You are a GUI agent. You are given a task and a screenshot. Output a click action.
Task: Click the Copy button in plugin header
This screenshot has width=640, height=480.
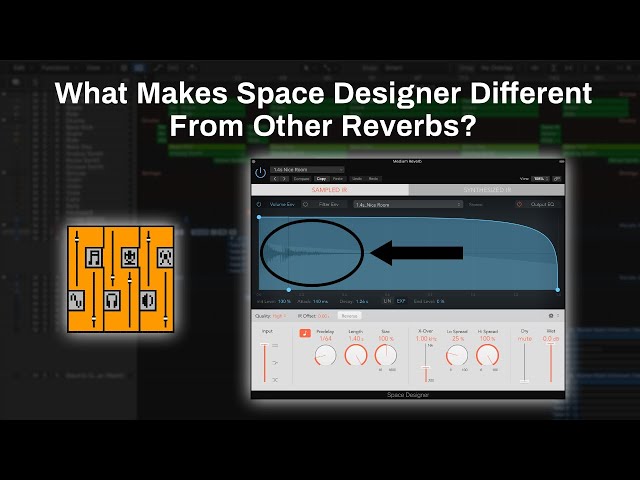(x=321, y=179)
